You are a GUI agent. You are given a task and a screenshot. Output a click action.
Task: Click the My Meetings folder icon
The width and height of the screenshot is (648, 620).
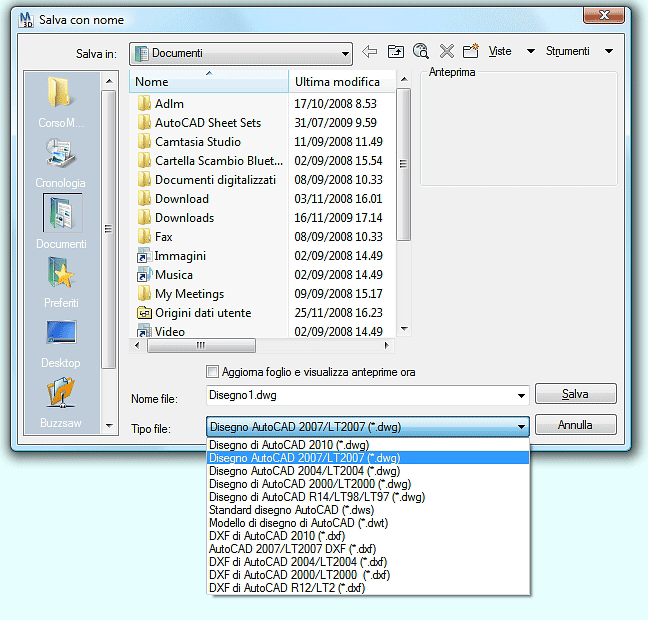[x=144, y=293]
